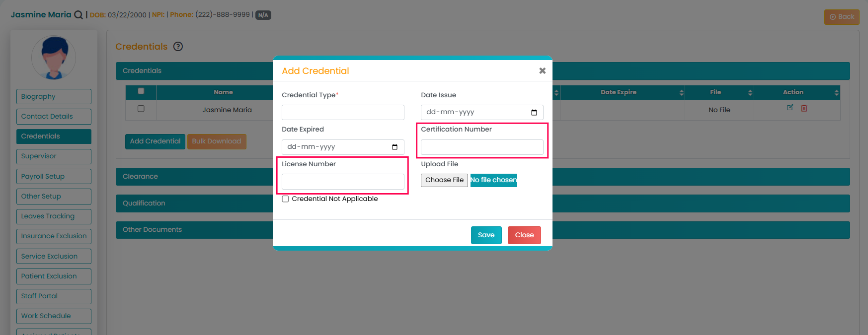
Task: Open the Date Expired calendar picker icon
Action: (x=395, y=147)
